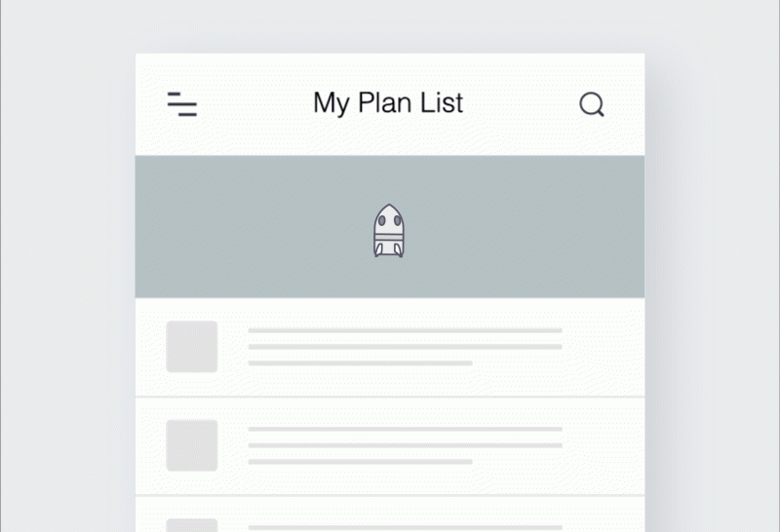This screenshot has width=780, height=532.
Task: Open the second list item thumbnail
Action: click(x=191, y=445)
